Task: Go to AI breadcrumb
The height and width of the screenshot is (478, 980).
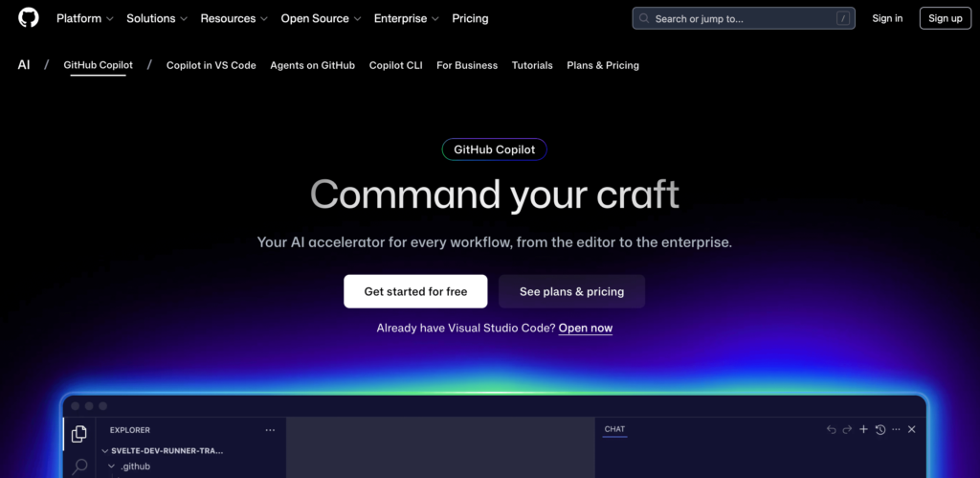Action: coord(24,65)
